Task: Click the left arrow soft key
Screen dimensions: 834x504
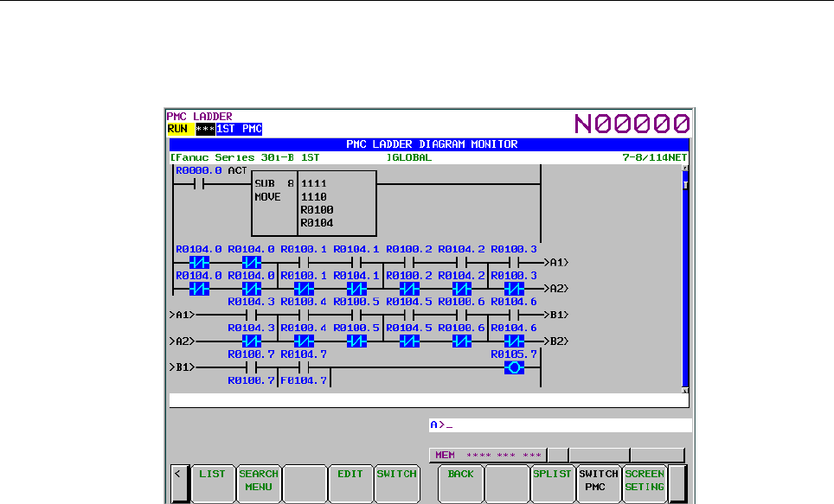Action: click(x=179, y=482)
